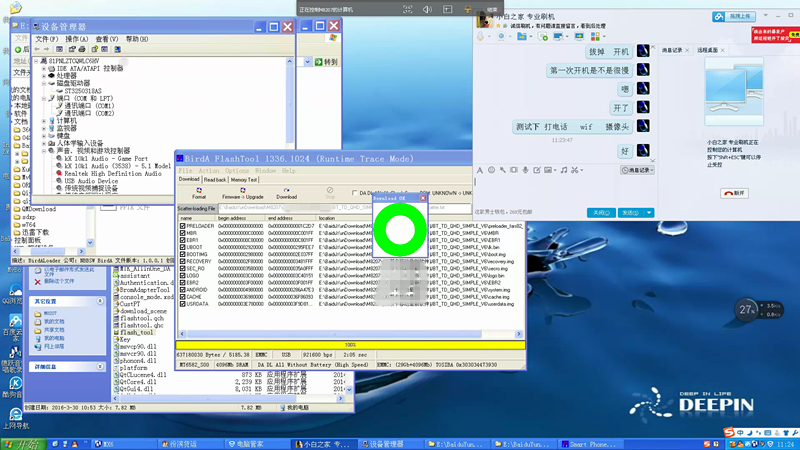This screenshot has width=800, height=450.
Task: Open the send button dropdown arrow in QQ
Action: 649,213
